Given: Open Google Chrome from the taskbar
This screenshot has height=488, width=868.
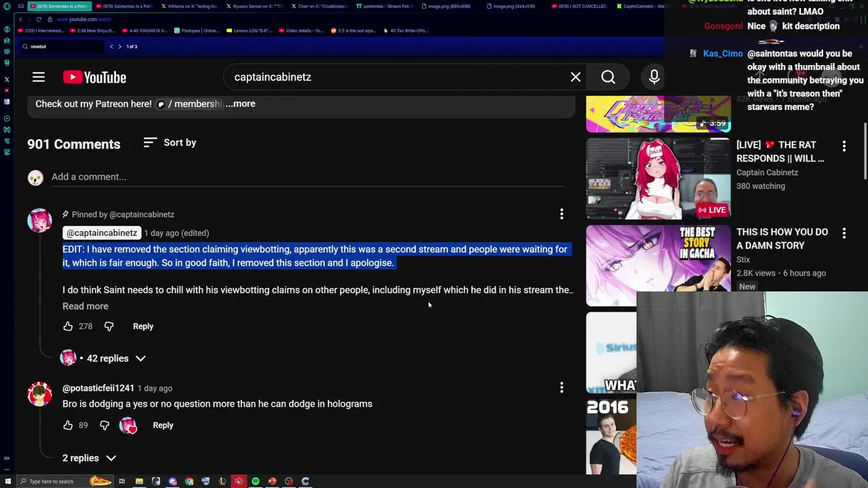Looking at the screenshot, I should (x=189, y=481).
